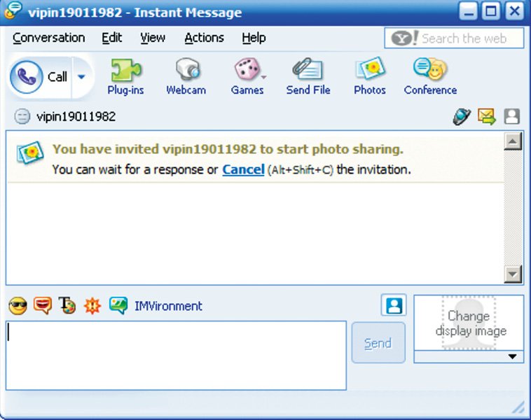Click the Audibles lips icon
The width and height of the screenshot is (531, 420).
pos(42,306)
